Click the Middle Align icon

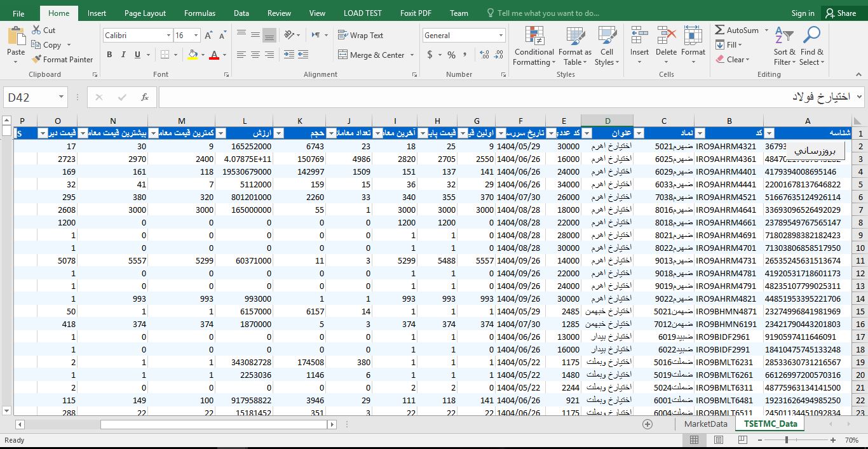click(x=255, y=35)
